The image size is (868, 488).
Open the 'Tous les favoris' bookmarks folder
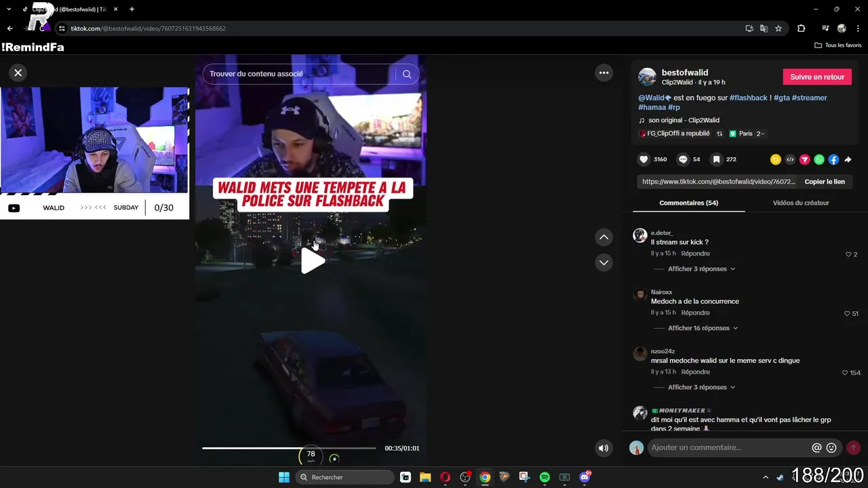[x=837, y=45]
